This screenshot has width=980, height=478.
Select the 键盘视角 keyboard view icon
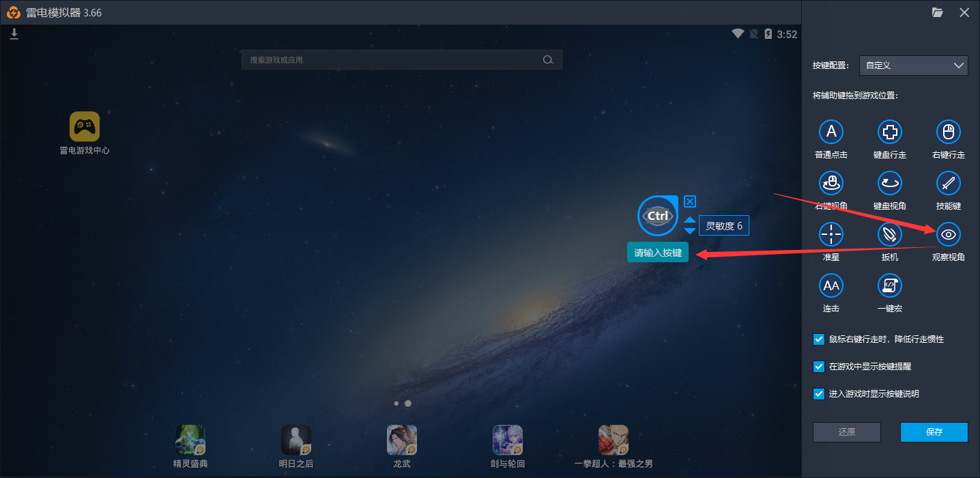pyautogui.click(x=890, y=183)
